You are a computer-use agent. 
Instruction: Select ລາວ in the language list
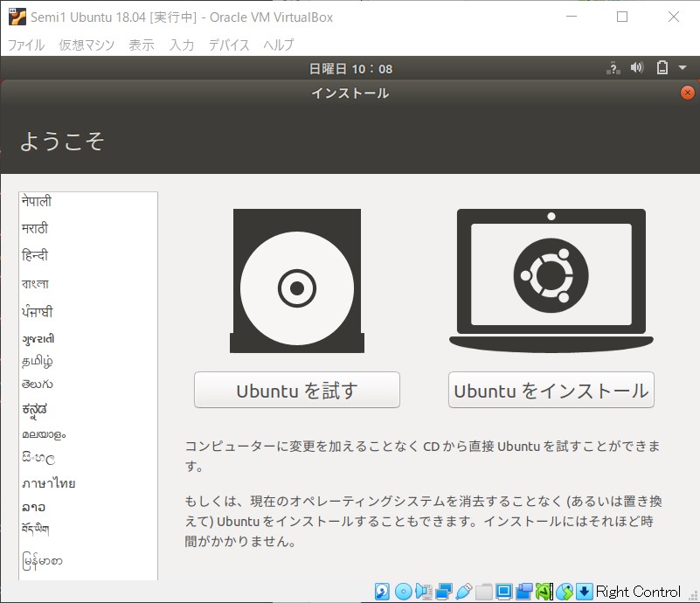click(x=88, y=507)
